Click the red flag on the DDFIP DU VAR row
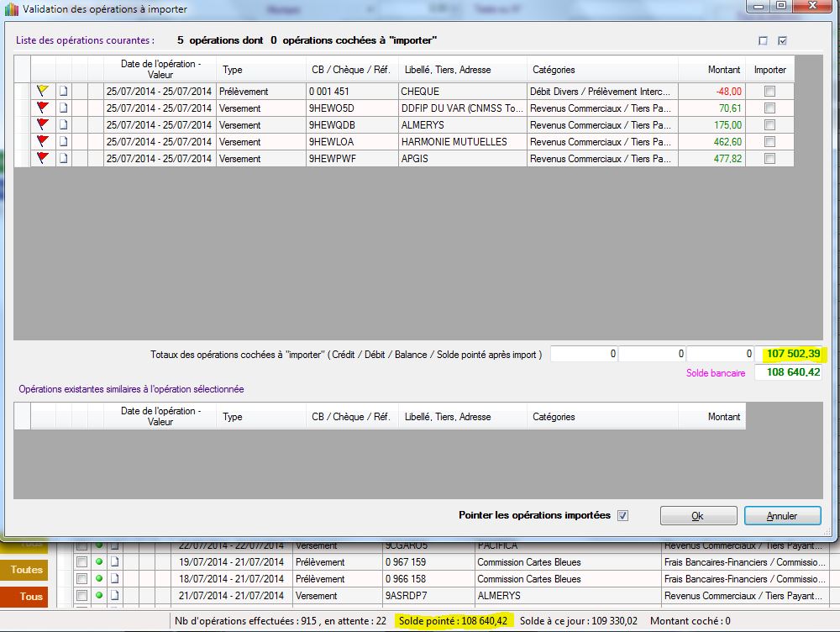The height and width of the screenshot is (632, 840). point(43,108)
